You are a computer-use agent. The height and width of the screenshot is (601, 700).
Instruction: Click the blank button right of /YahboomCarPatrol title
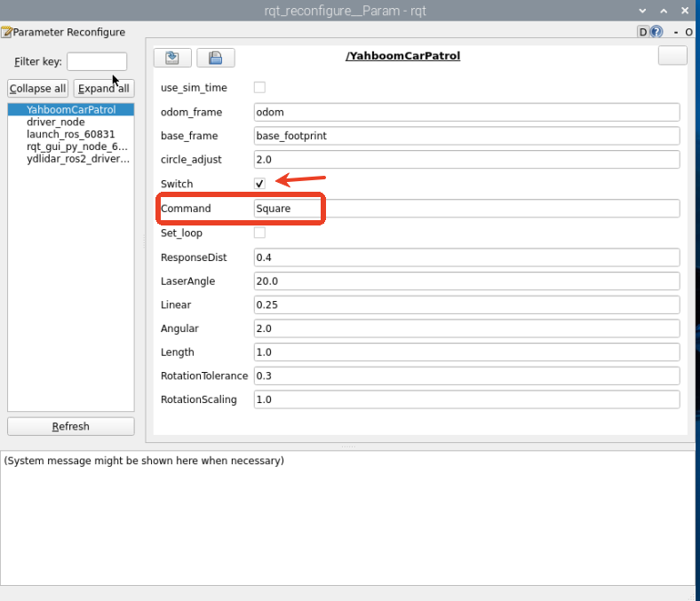[672, 56]
